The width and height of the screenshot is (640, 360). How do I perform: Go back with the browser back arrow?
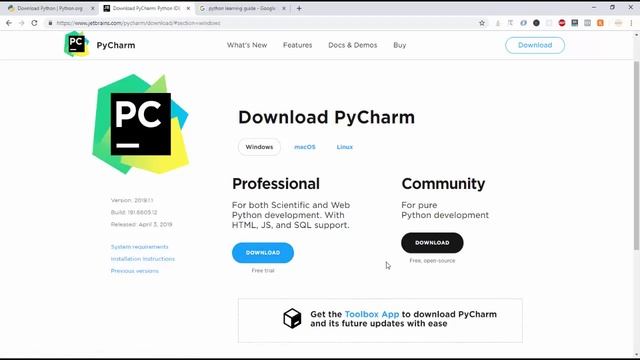tap(9, 23)
